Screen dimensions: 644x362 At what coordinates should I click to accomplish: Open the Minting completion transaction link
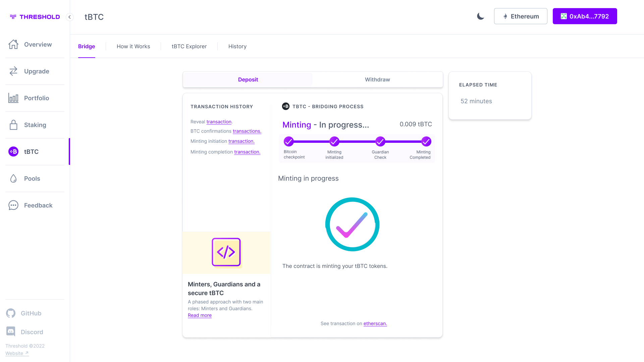[x=247, y=152]
